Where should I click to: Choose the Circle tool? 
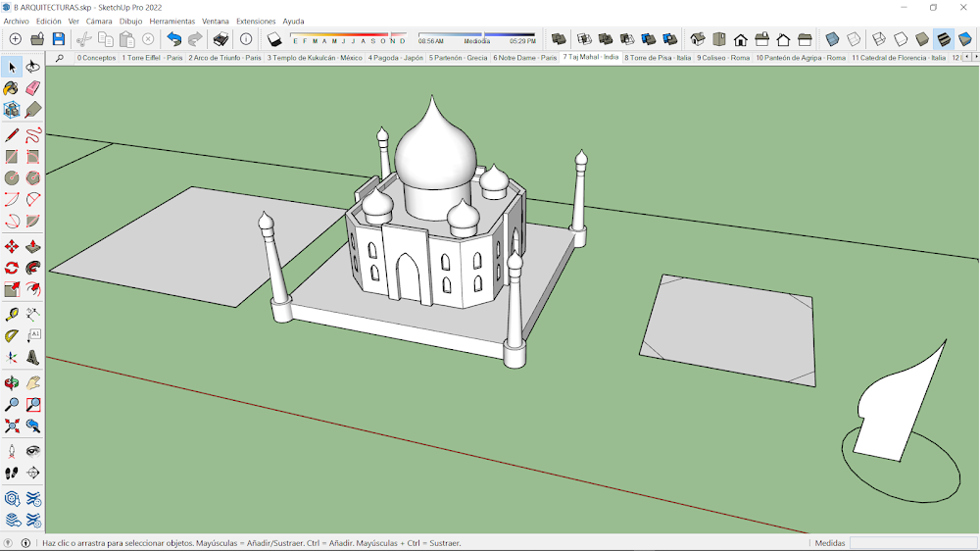pyautogui.click(x=12, y=178)
